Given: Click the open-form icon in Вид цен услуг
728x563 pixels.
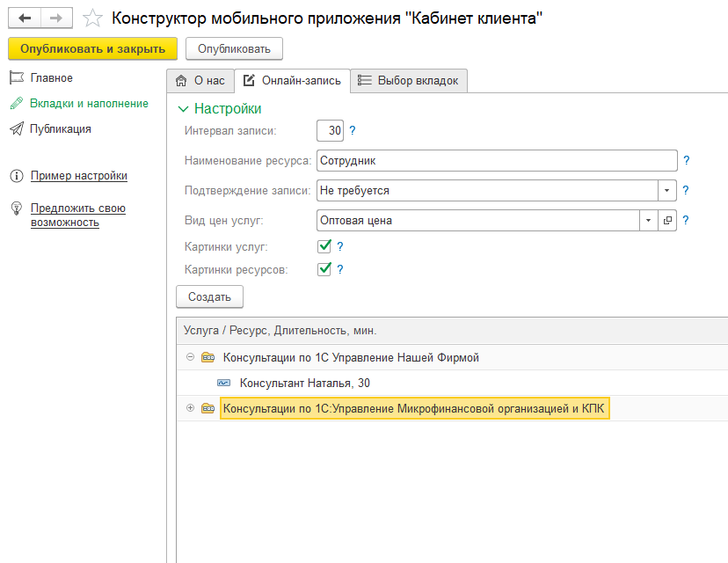Looking at the screenshot, I should pyautogui.click(x=667, y=221).
